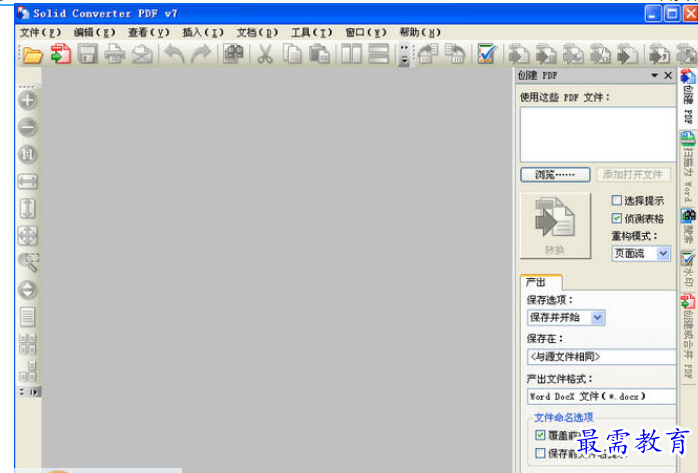Click the printer icon in toolbar
The height and width of the screenshot is (473, 698).
pyautogui.click(x=114, y=54)
